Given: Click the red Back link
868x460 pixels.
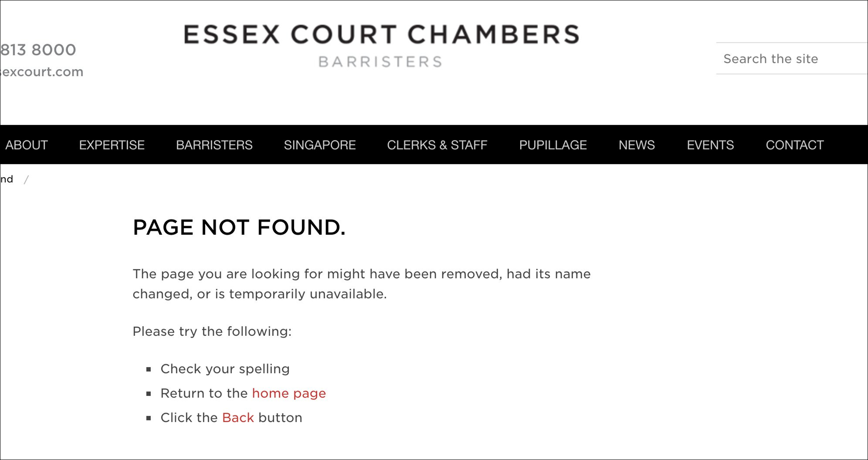Looking at the screenshot, I should pyautogui.click(x=237, y=418).
